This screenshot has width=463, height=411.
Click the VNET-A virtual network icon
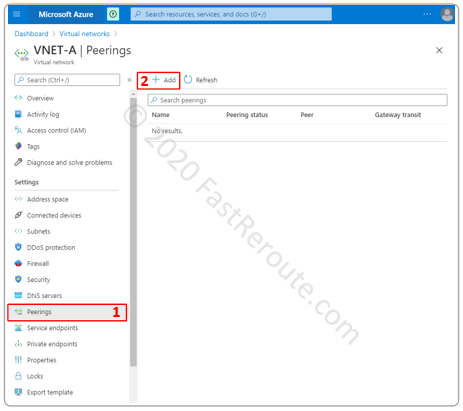tap(22, 54)
